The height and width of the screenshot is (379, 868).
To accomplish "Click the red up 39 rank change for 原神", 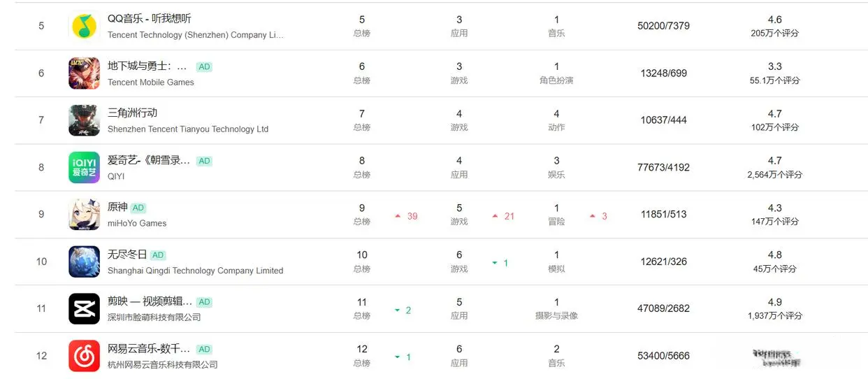I will point(406,216).
